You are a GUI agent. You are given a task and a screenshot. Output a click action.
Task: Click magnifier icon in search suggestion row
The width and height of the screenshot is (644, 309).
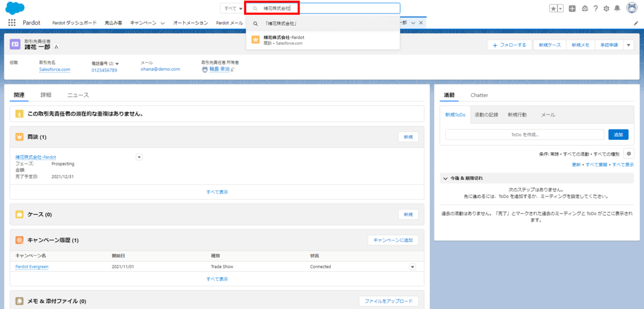(x=255, y=24)
